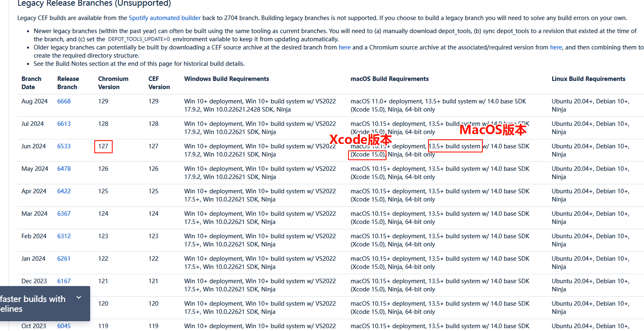
Task: Click Windows requirements cell in Dec 2023 row
Action: pyautogui.click(x=260, y=285)
